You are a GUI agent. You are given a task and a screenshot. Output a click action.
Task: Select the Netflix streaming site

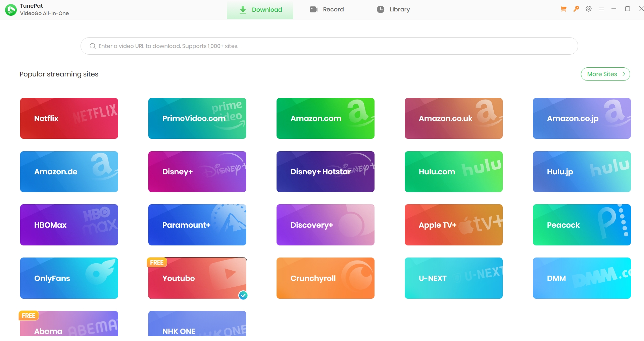coord(69,118)
